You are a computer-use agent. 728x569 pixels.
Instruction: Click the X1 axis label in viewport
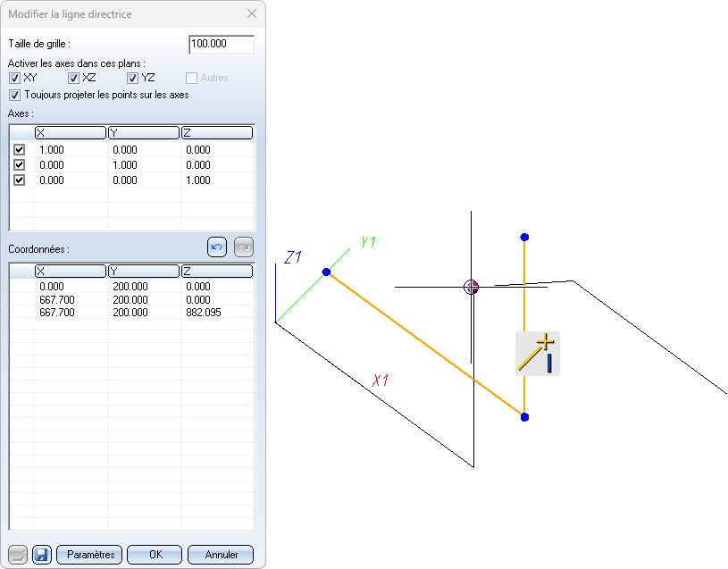[x=381, y=381]
